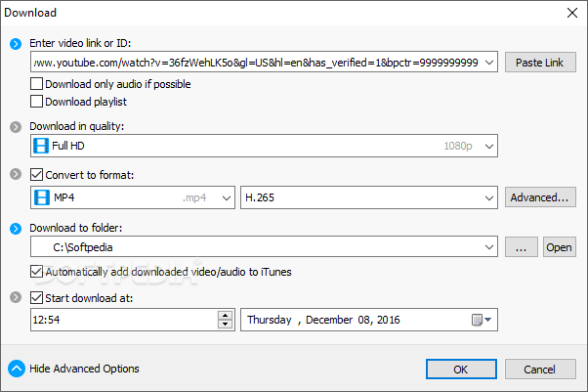Click Hide Advanced Options link text
The image size is (588, 392).
tap(84, 369)
